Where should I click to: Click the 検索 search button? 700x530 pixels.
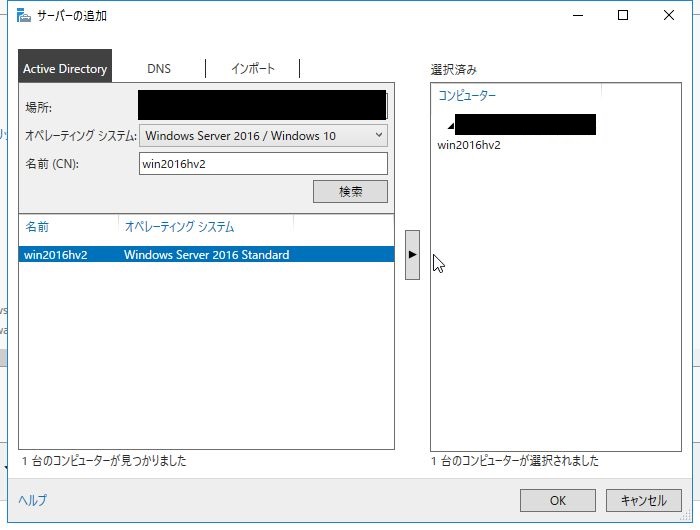[x=350, y=192]
